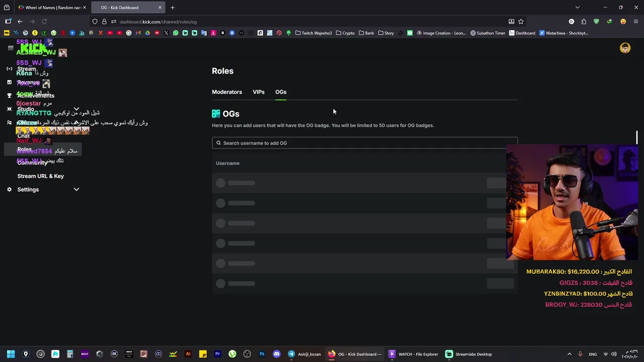Open the WhatsApp bookmark icon
Viewport: 644px width, 362px height.
[176, 33]
